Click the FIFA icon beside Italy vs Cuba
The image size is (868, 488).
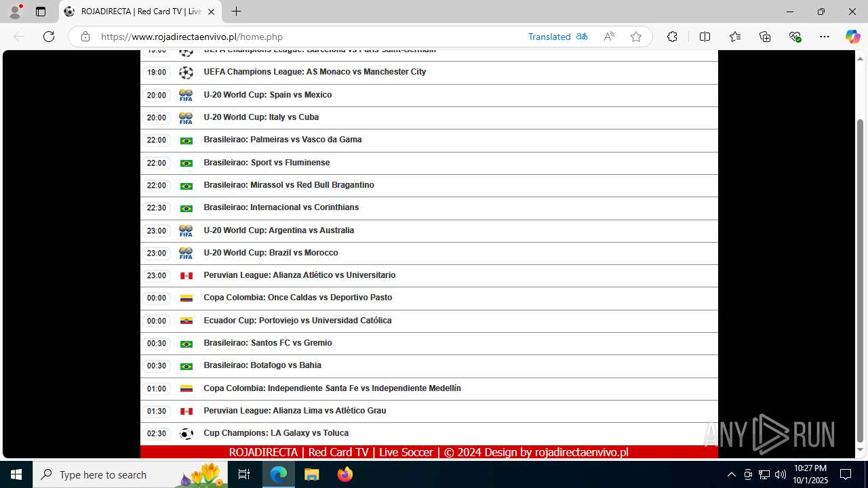[x=186, y=118]
